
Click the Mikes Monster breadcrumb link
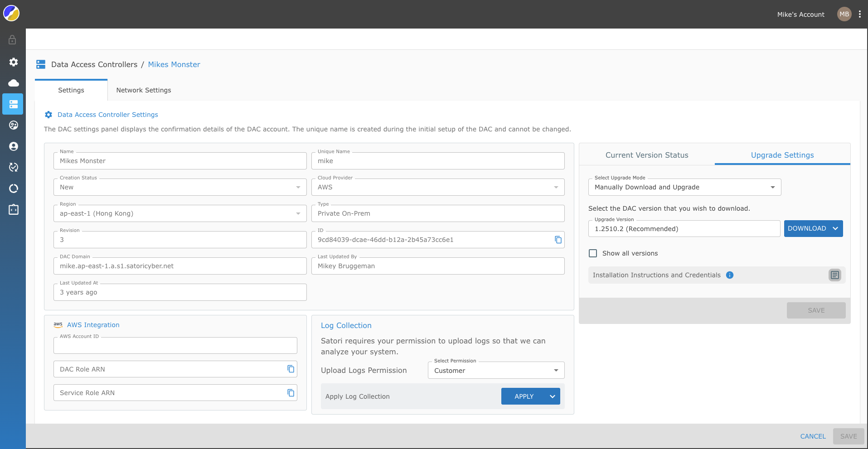point(174,64)
